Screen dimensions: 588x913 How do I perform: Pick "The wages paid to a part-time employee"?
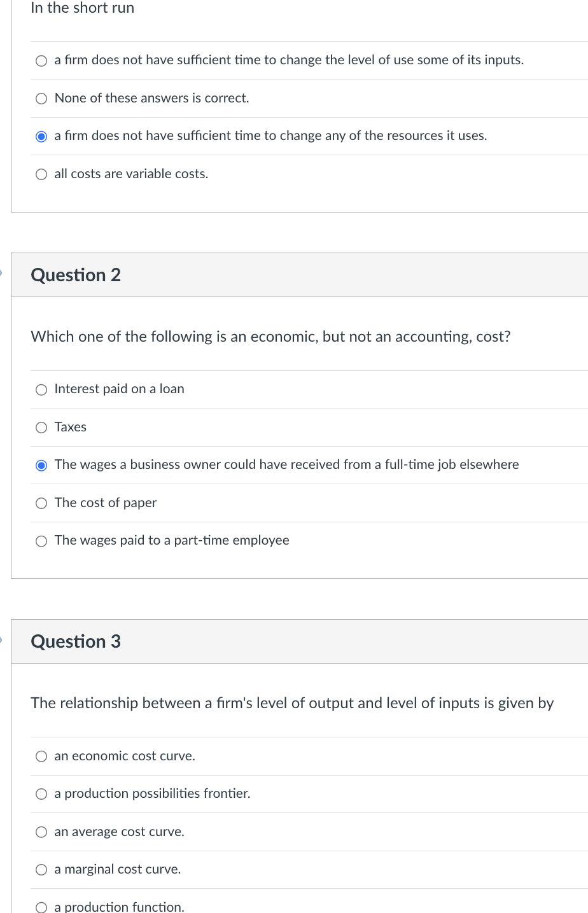tap(41, 540)
